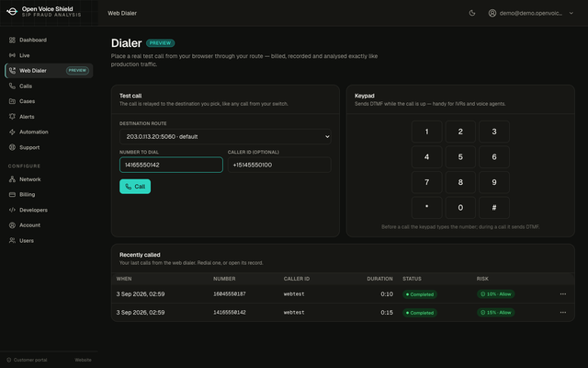Expand the demo account dropdown chevron

tap(571, 13)
